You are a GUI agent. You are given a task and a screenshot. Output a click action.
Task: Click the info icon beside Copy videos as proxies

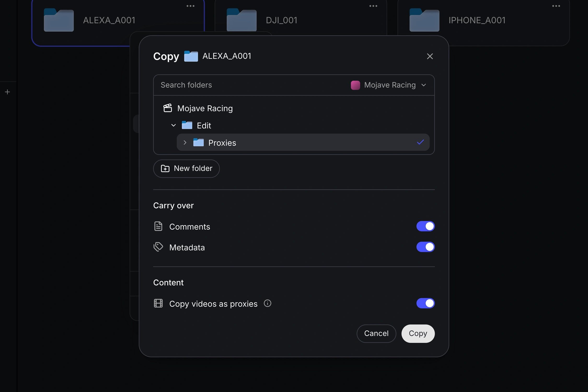pos(267,303)
